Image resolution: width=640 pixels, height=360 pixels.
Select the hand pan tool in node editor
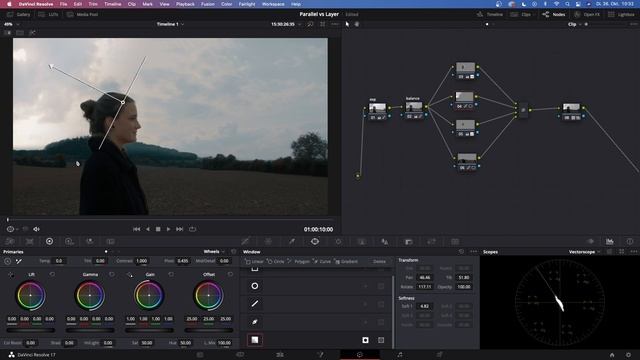coord(357,24)
